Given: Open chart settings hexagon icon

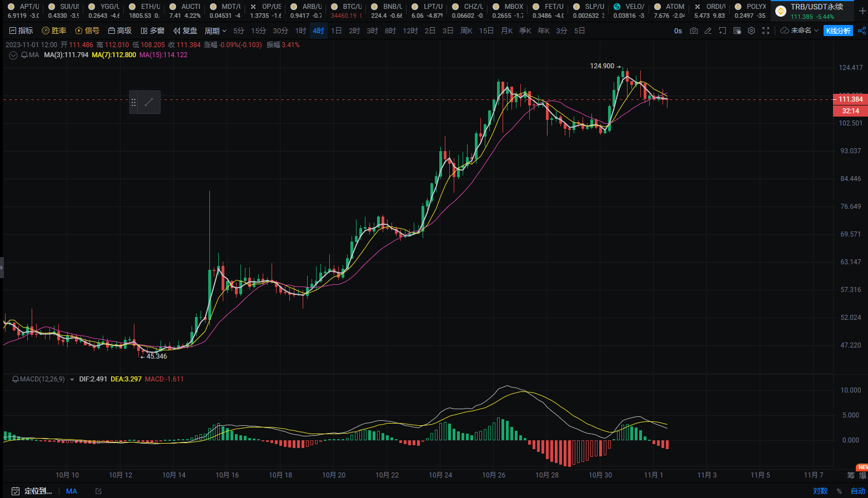Looking at the screenshot, I should point(751,31).
